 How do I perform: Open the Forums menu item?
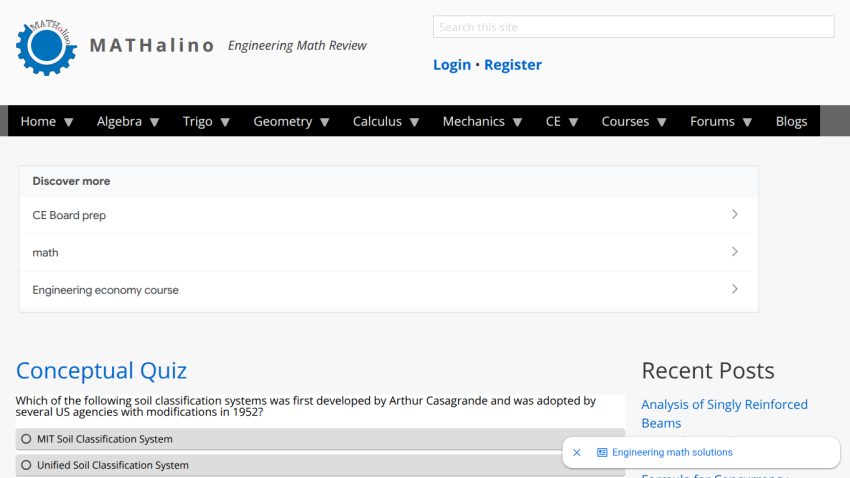click(x=712, y=121)
